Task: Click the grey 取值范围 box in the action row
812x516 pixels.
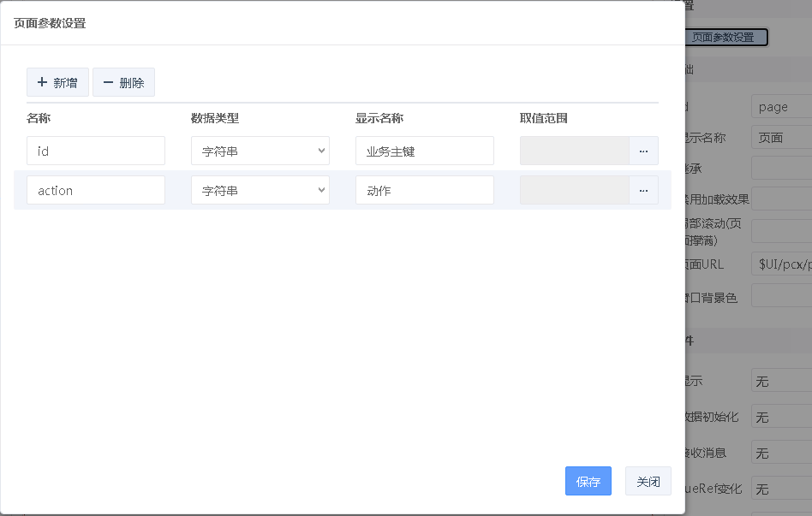Action: point(574,190)
